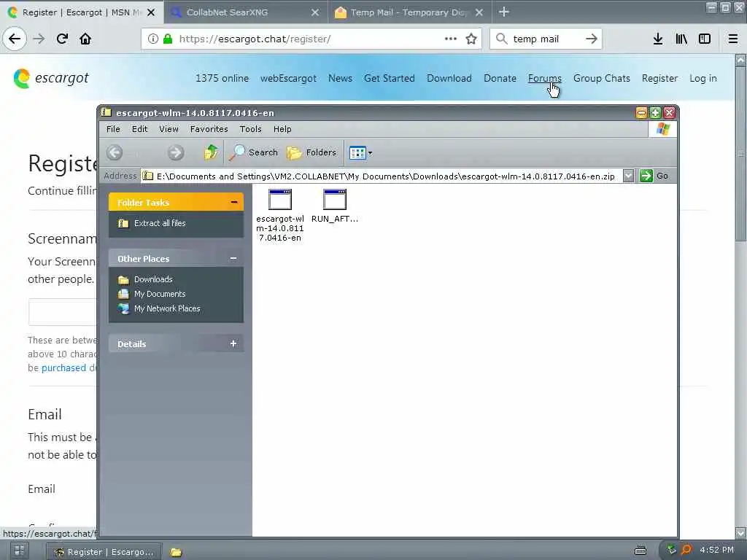Click explorer window Forward arrow button
Image resolution: width=747 pixels, height=560 pixels.
(x=175, y=152)
